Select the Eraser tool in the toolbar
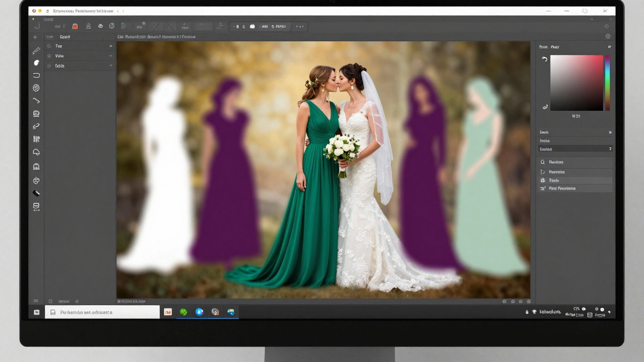 tap(36, 193)
